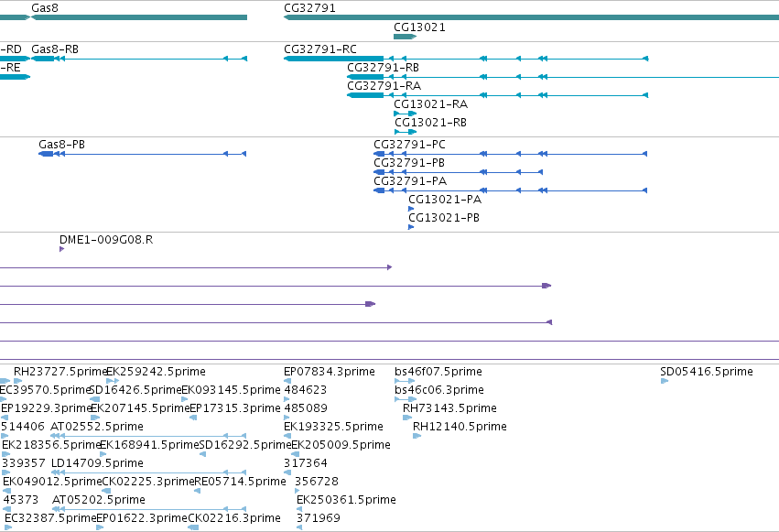The image size is (779, 532).
Task: Select the EK193325.5prime EST label
Action: click(x=333, y=427)
